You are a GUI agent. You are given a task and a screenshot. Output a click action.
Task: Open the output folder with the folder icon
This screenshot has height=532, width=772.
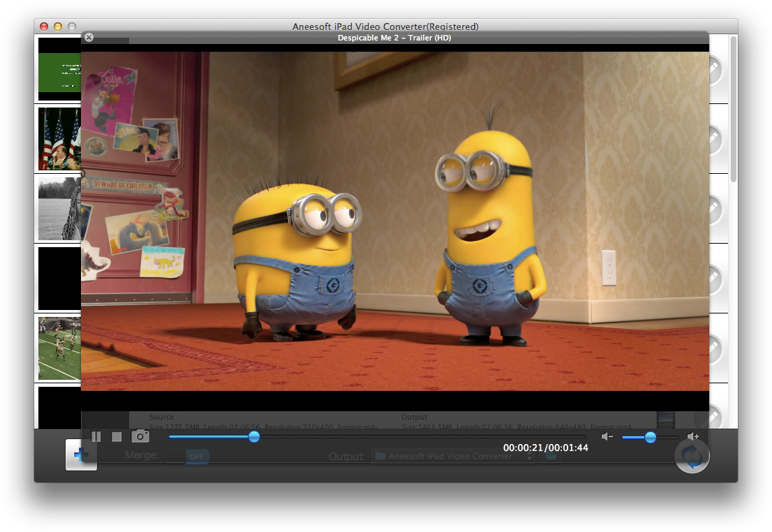tap(551, 457)
